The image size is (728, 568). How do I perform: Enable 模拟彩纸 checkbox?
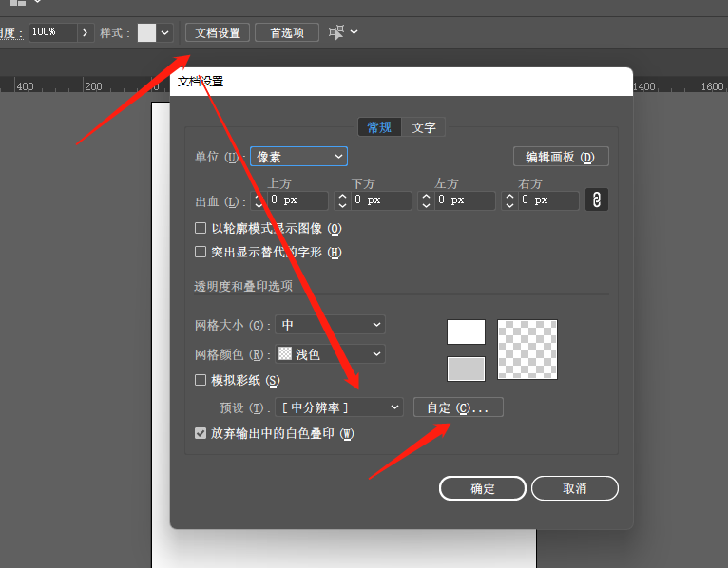point(201,381)
